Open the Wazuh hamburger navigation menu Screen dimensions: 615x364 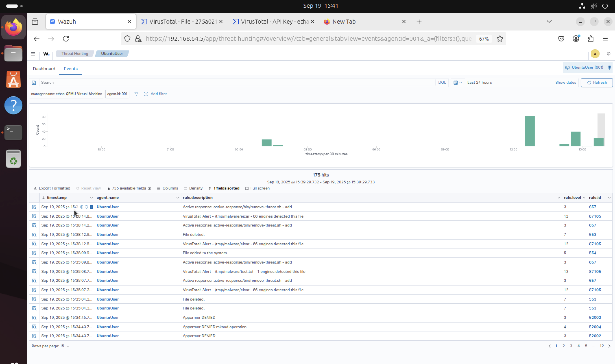(33, 54)
